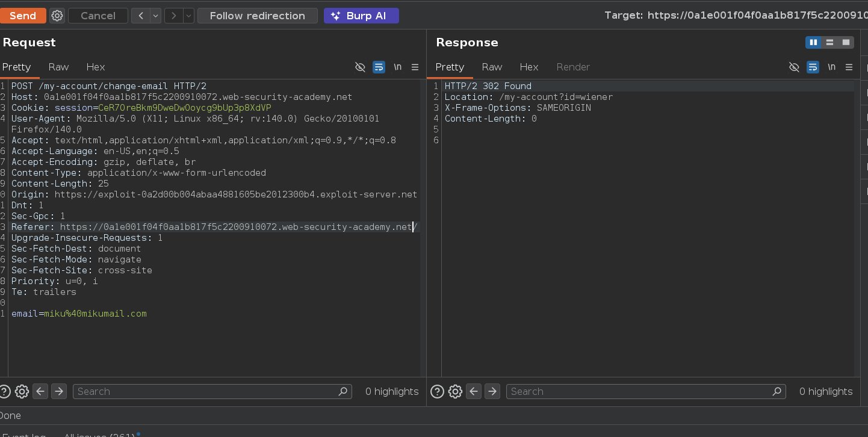The image size is (868, 437).
Task: Go back to previous request in history
Action: point(141,16)
